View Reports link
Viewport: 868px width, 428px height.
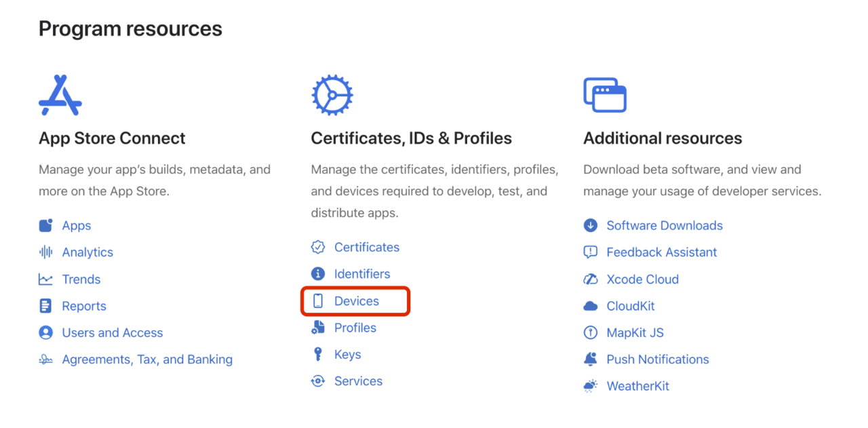point(84,306)
